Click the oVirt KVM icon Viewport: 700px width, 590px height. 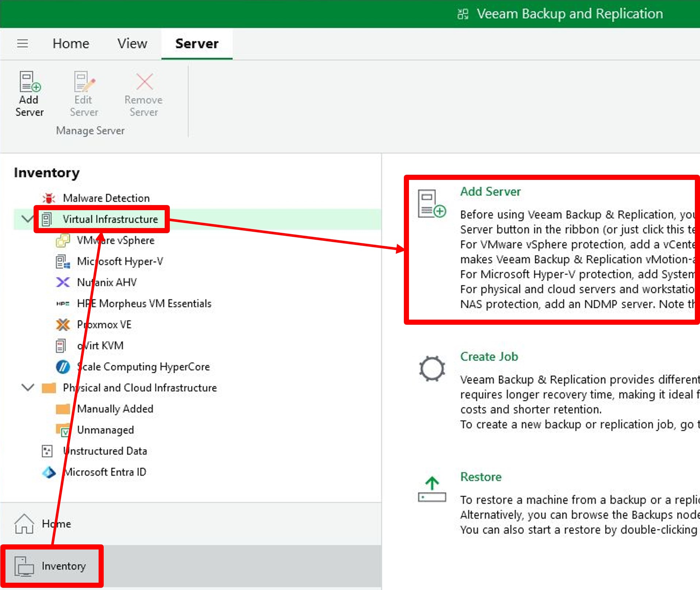[x=61, y=346]
